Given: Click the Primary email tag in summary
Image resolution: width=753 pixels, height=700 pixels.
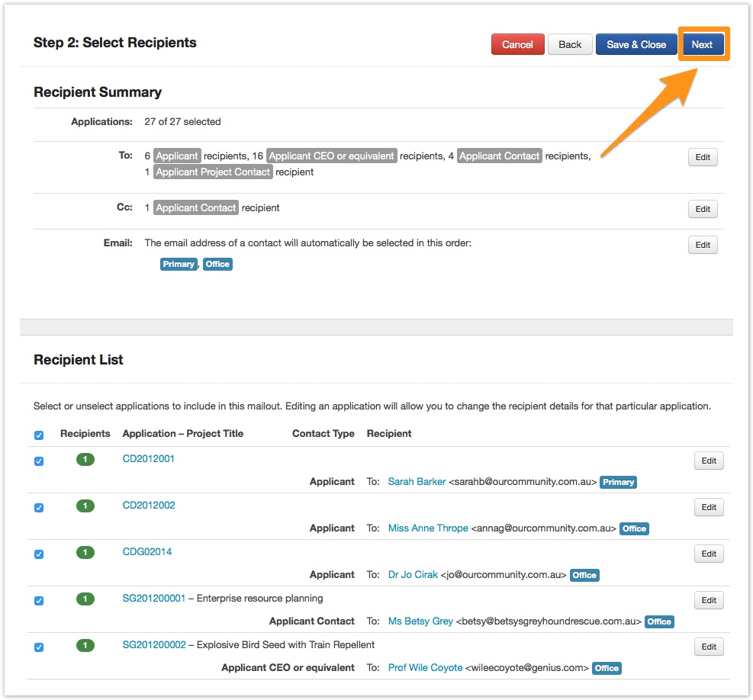Looking at the screenshot, I should tap(179, 264).
